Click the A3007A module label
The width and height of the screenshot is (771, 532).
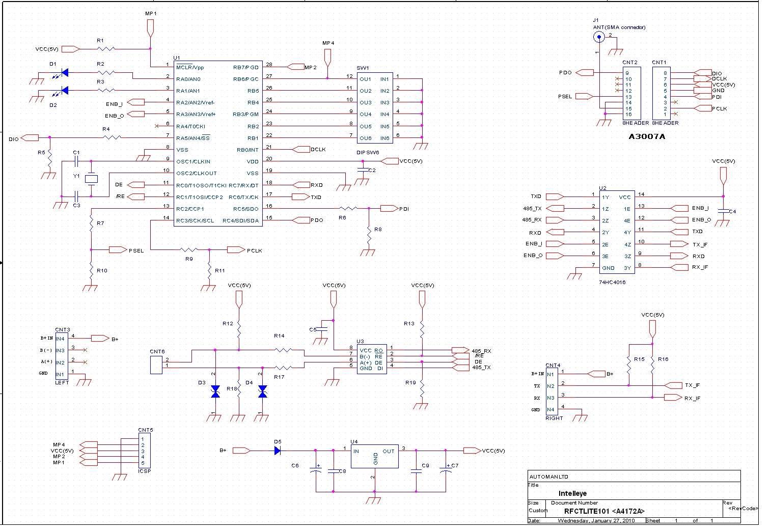coord(646,136)
